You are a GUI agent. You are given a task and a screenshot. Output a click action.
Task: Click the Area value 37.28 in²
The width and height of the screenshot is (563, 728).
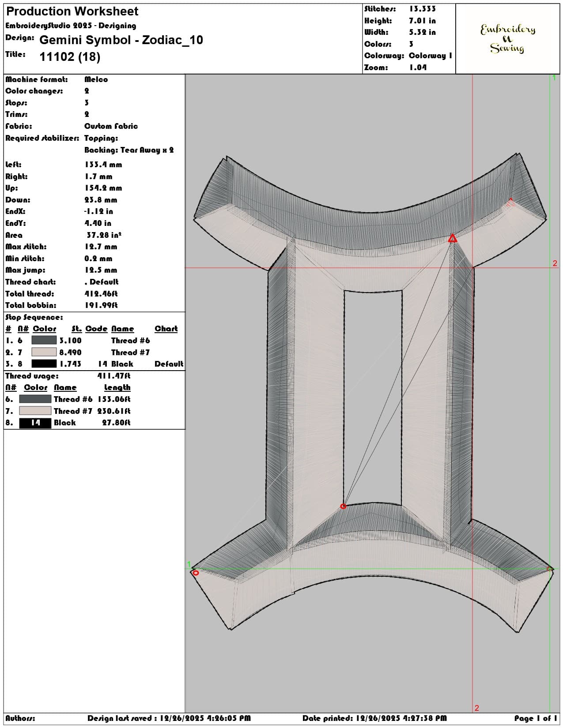(104, 235)
